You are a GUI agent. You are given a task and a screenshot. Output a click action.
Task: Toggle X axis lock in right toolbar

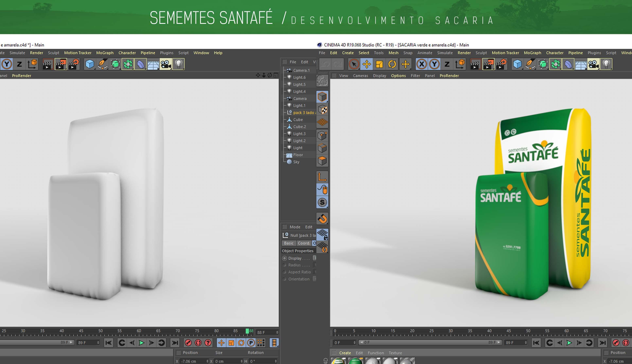421,64
